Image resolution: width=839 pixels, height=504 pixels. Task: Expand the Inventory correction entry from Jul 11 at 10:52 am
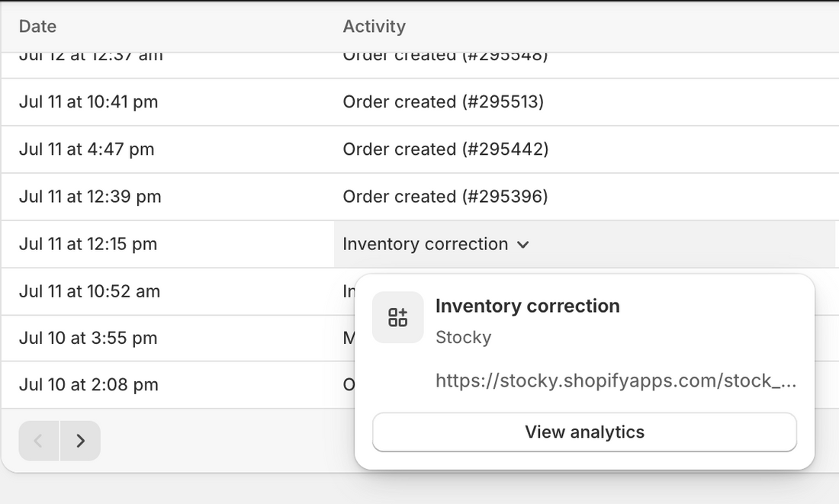(348, 291)
